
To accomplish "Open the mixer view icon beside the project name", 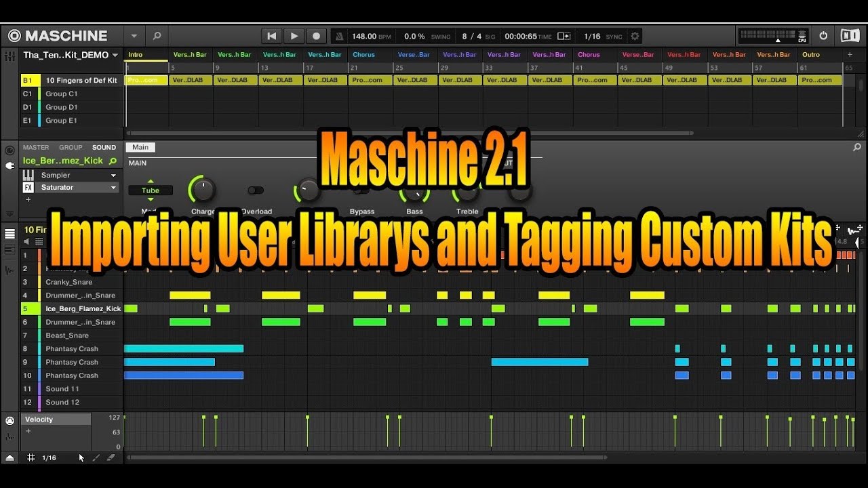I will pos(9,55).
